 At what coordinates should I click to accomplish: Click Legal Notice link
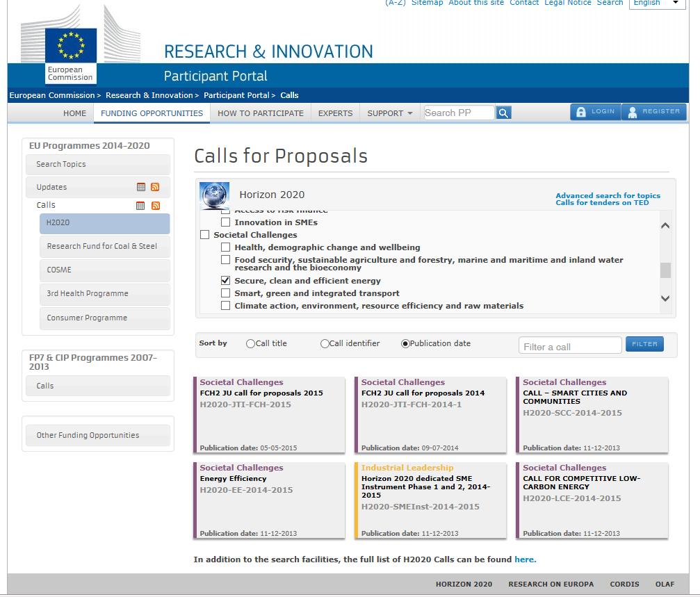567,3
